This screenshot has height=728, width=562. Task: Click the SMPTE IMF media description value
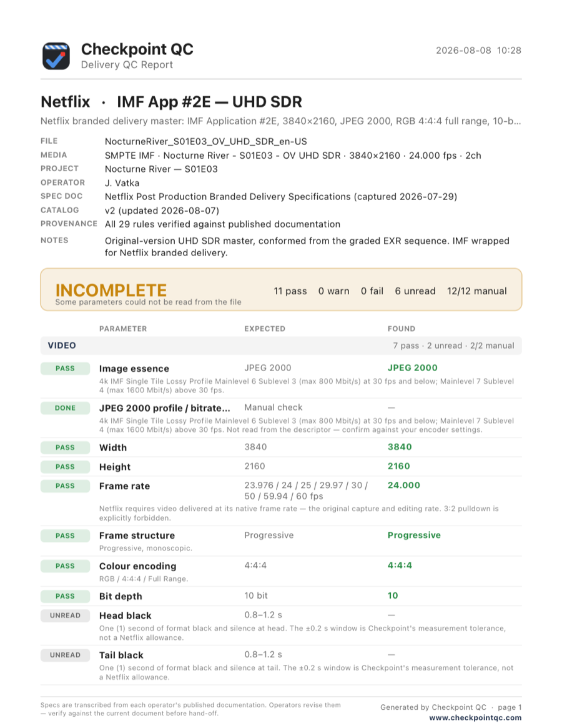coord(293,156)
